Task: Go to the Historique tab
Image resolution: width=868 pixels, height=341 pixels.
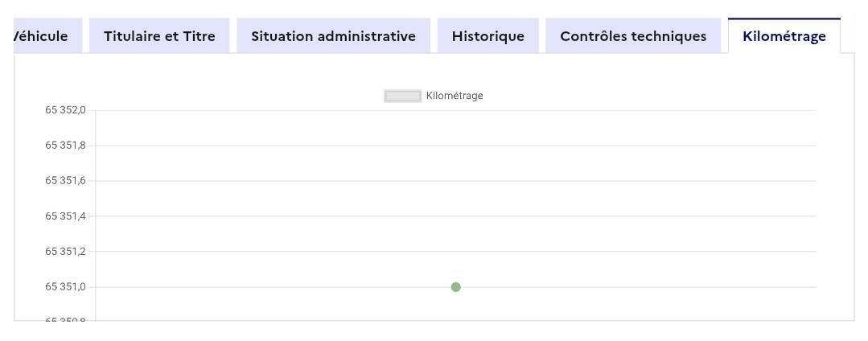Action: pyautogui.click(x=487, y=36)
